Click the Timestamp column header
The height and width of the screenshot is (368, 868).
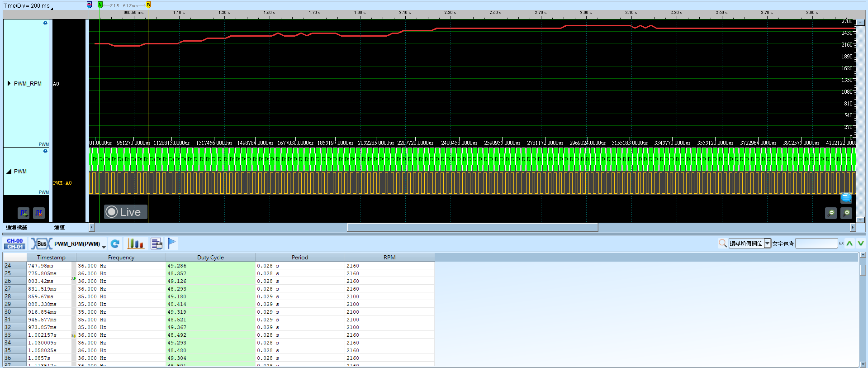coord(51,257)
